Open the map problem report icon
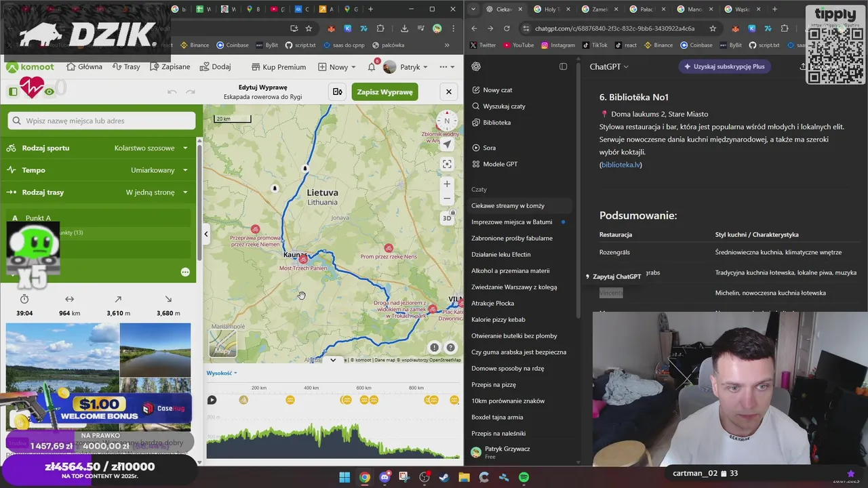868x488 pixels. 434,348
